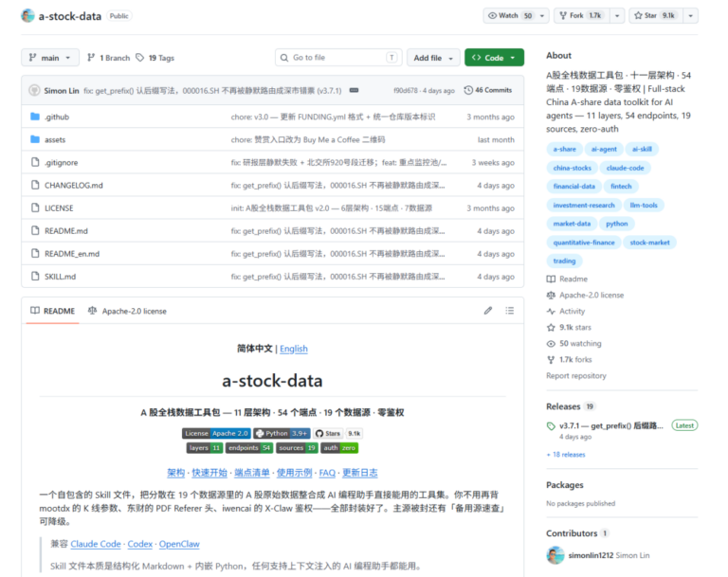View the 46 Commits history
The height and width of the screenshot is (577, 728).
[488, 90]
